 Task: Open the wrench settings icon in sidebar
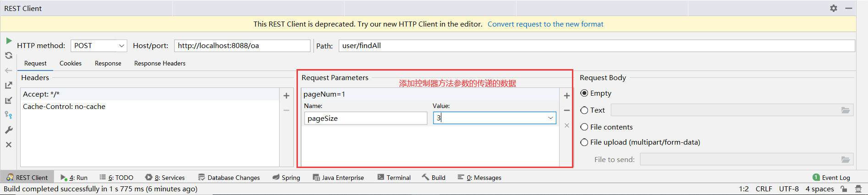tap(9, 130)
